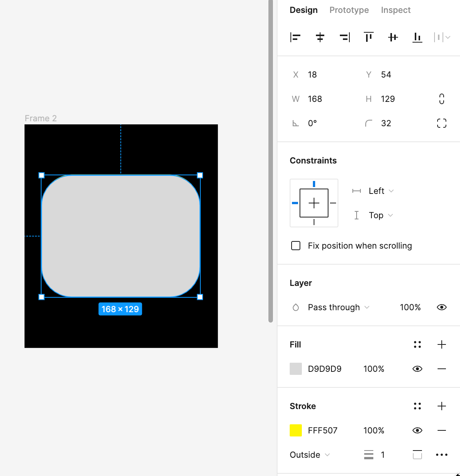Edit the fill opacity 100%

tap(374, 369)
